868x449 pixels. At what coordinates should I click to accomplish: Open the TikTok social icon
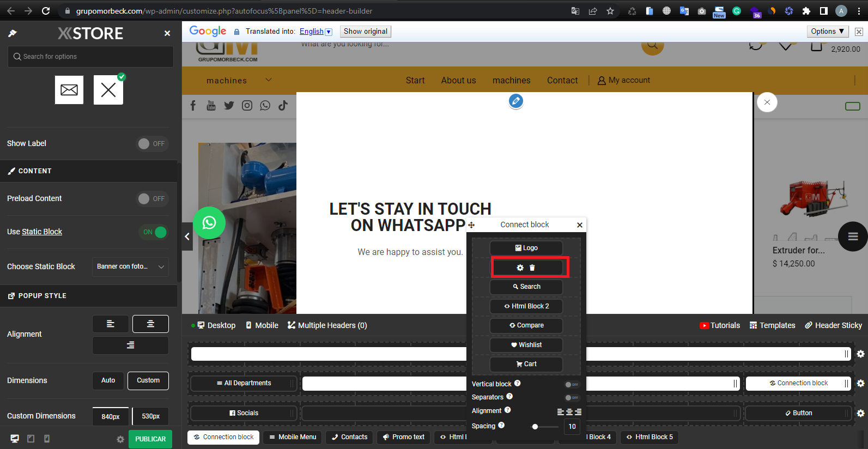283,106
